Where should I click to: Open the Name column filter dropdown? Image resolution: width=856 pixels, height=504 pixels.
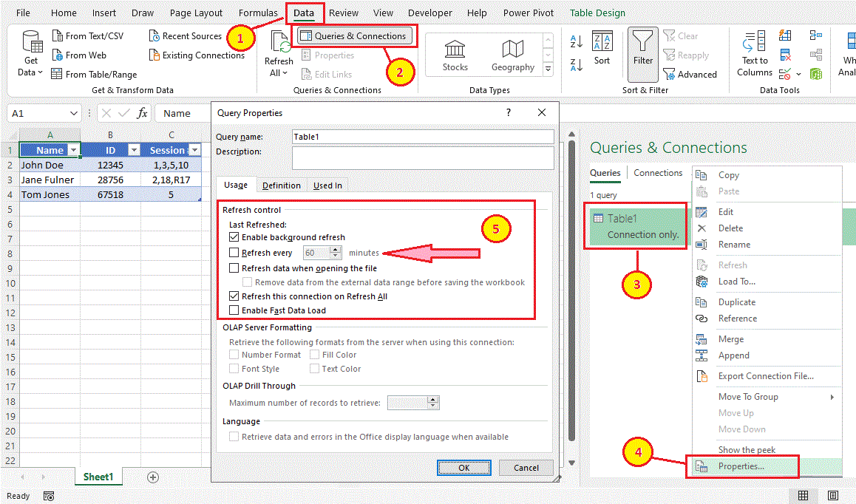73,150
